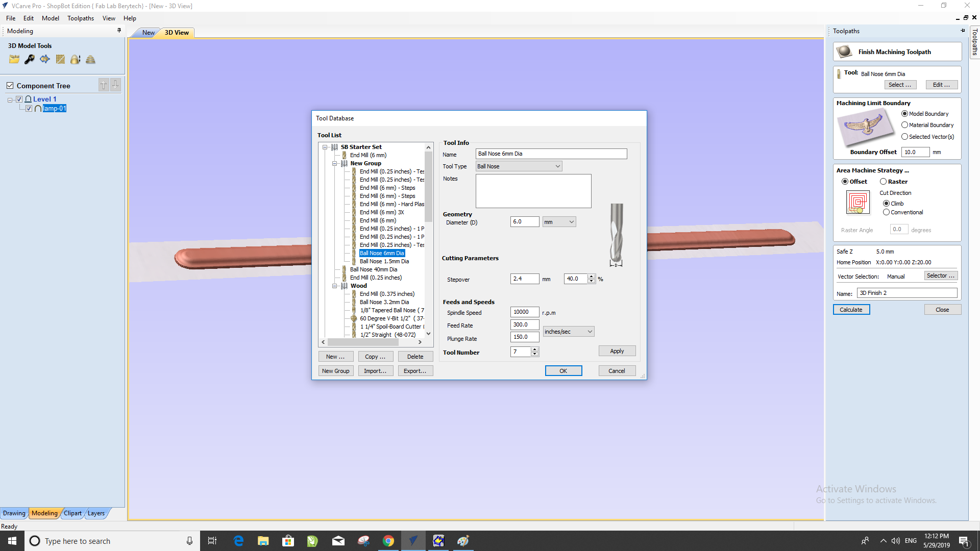980x551 pixels.
Task: Click the Spindle Speed input field
Action: coord(524,312)
